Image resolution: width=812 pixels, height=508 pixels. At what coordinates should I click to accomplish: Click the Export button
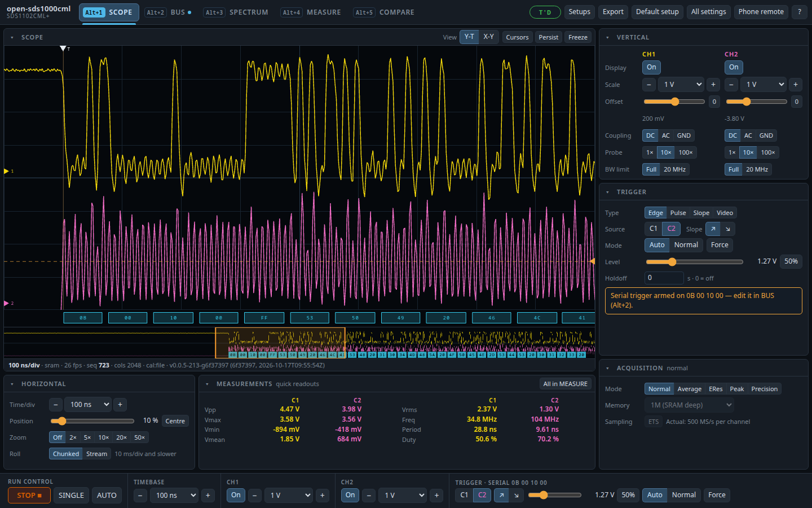pos(613,12)
